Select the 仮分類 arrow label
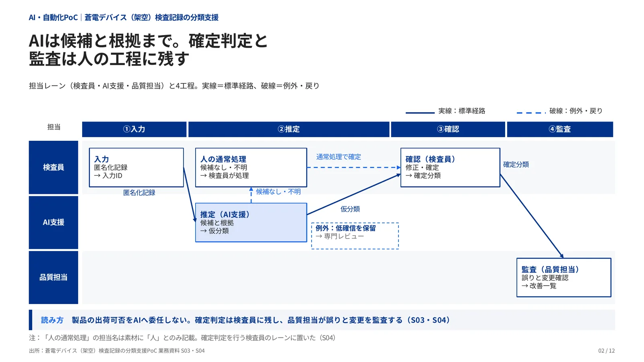 (x=350, y=209)
